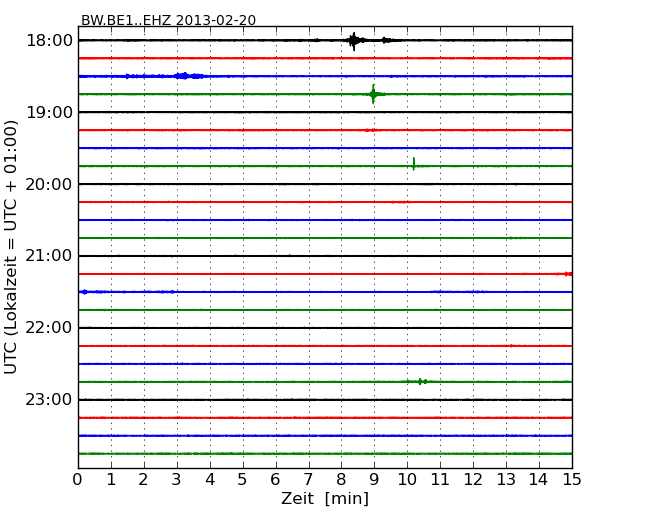
Task: Click x-axis tick label 5
Action: click(x=243, y=479)
